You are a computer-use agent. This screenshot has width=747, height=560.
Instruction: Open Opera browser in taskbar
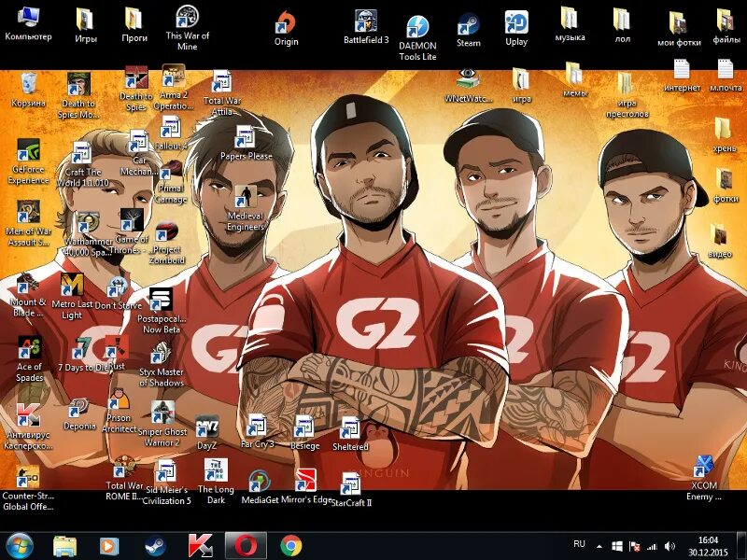246,546
